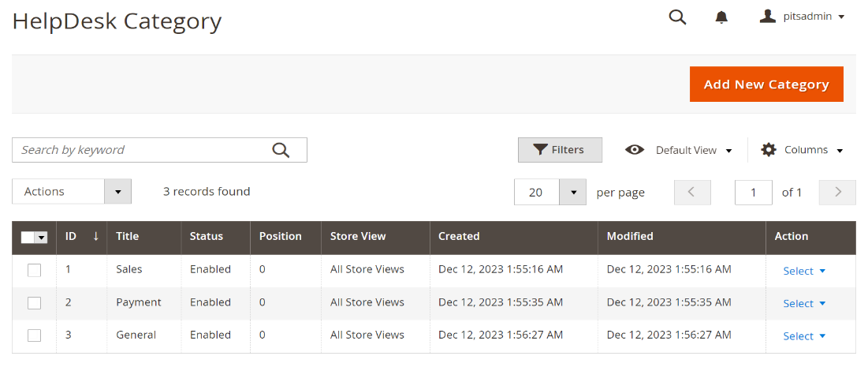Open the Filters panel
The width and height of the screenshot is (868, 371).
tap(560, 150)
